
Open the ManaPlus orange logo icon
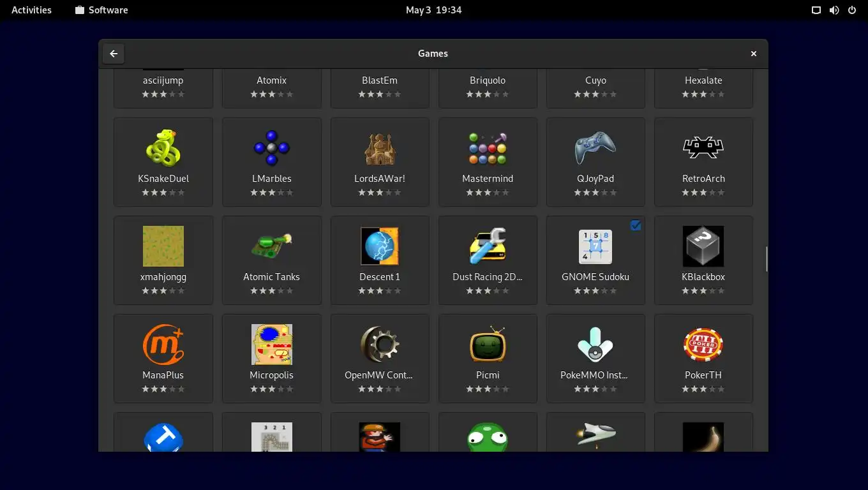(163, 345)
